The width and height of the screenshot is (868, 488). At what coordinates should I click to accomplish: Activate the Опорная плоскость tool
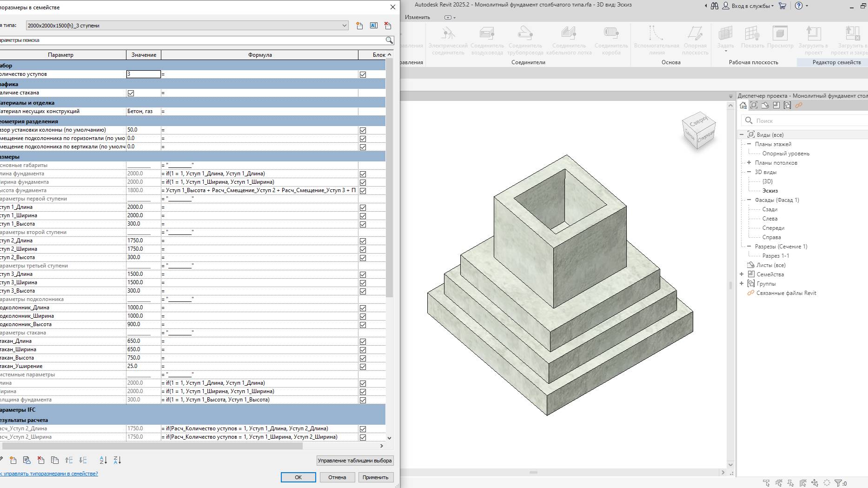pos(695,40)
